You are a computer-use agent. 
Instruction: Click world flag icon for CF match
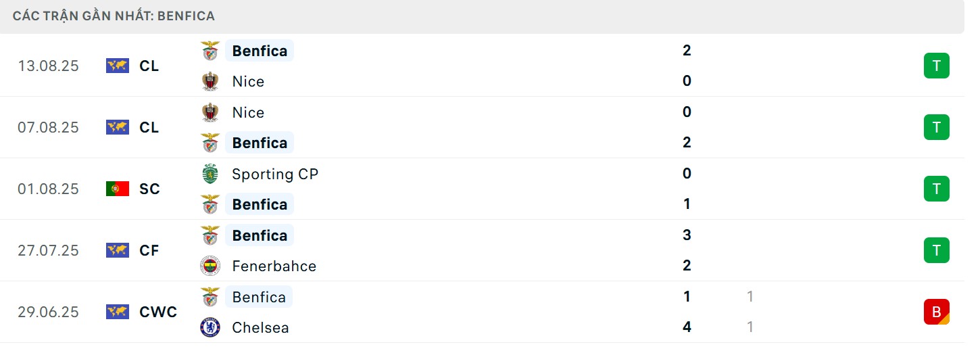click(118, 251)
